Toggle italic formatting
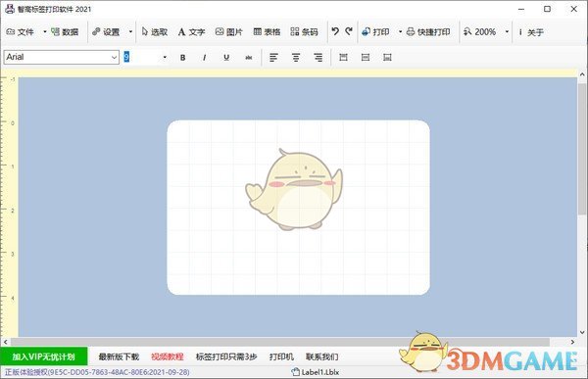This screenshot has width=588, height=379. pyautogui.click(x=205, y=58)
